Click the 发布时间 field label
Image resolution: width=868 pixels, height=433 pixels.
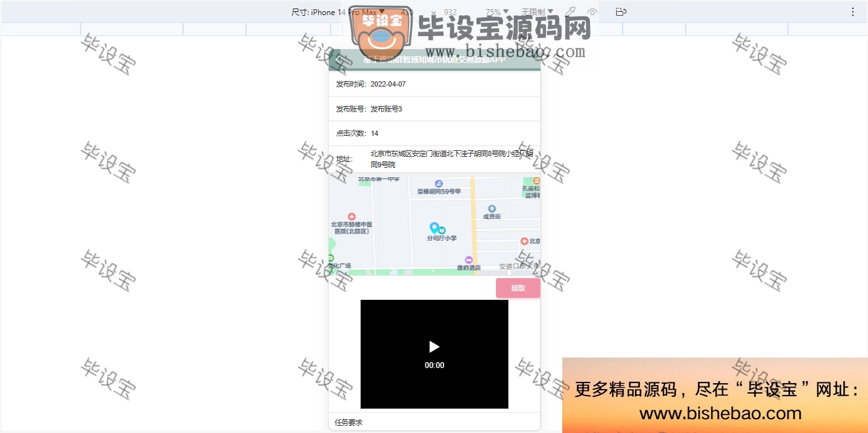352,85
